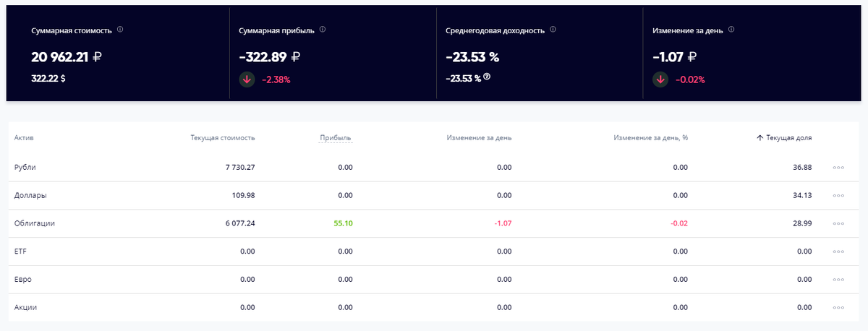
Task: Open three-dot menu for Акции row
Action: tap(838, 308)
